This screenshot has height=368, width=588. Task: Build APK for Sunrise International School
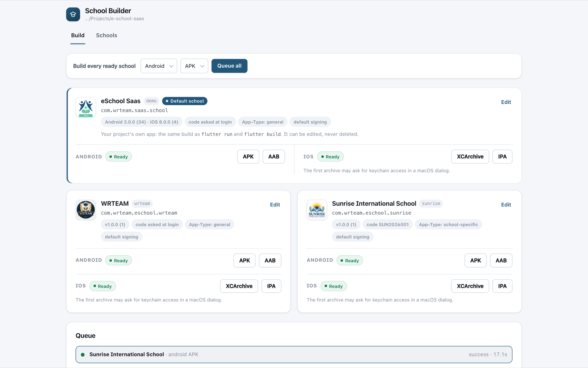point(476,260)
